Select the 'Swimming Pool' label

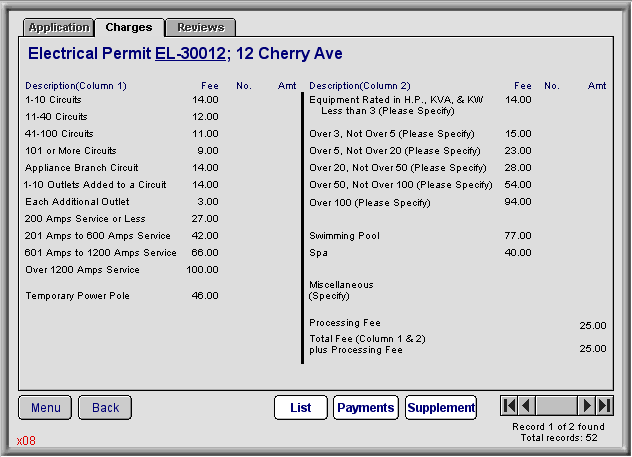344,235
